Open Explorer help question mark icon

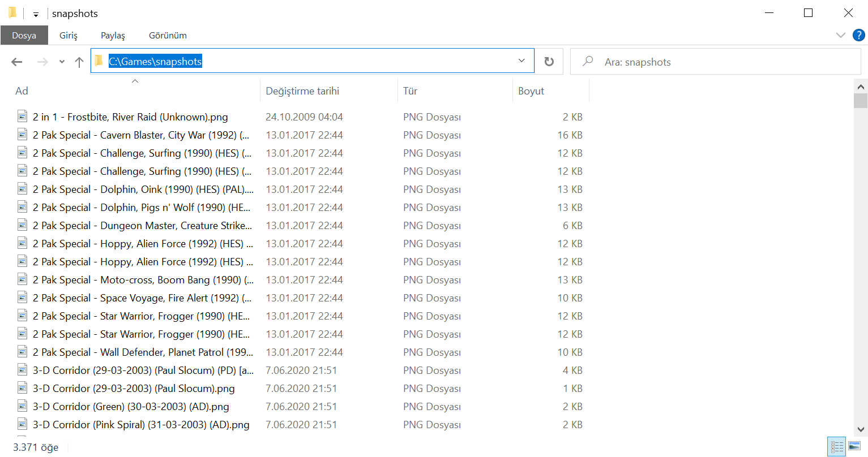click(858, 35)
